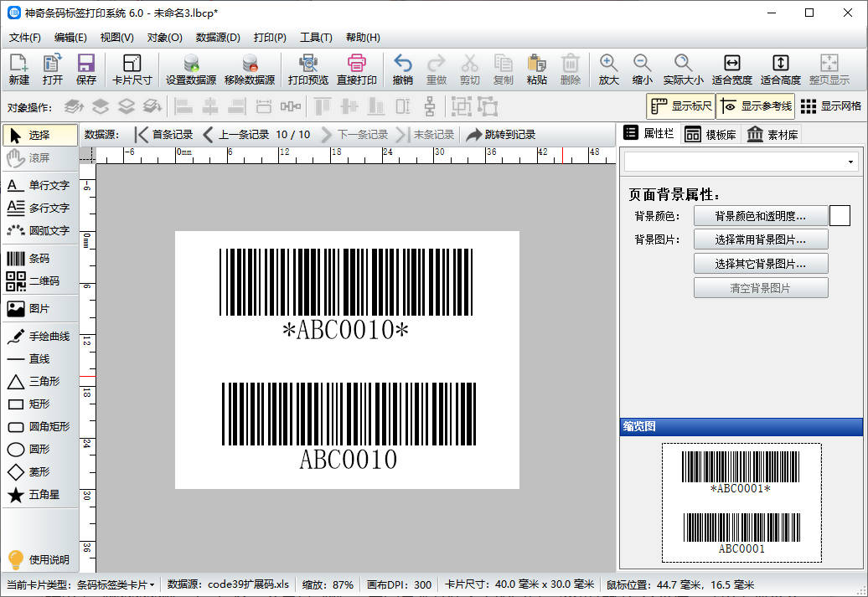Viewport: 868px width, 597px height.
Task: Click 选择常用背景图片 button
Action: click(761, 239)
